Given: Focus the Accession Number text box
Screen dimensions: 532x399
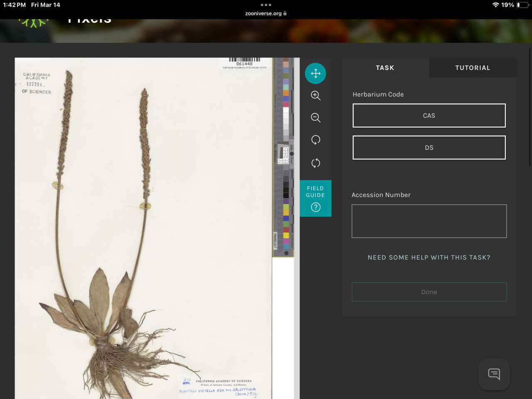Looking at the screenshot, I should tap(429, 221).
